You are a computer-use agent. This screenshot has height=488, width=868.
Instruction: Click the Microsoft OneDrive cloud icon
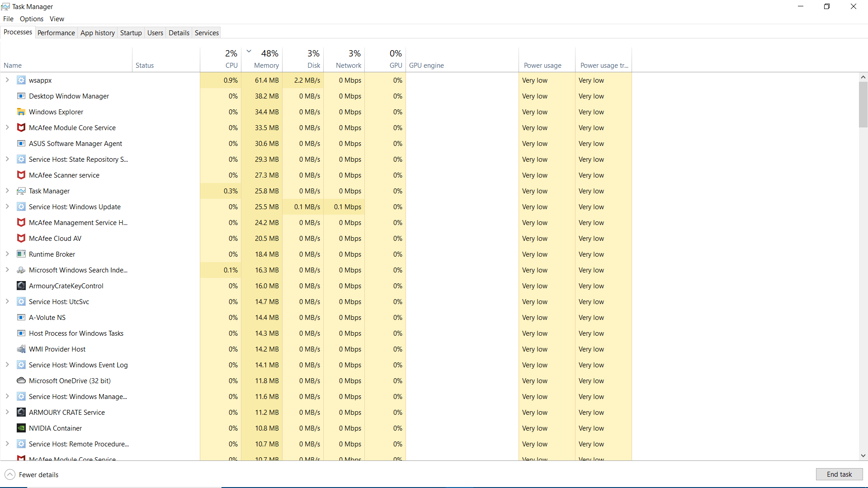point(21,380)
